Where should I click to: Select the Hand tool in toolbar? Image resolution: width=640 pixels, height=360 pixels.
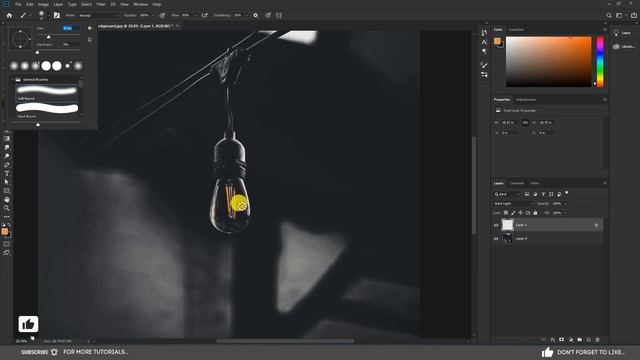point(7,200)
